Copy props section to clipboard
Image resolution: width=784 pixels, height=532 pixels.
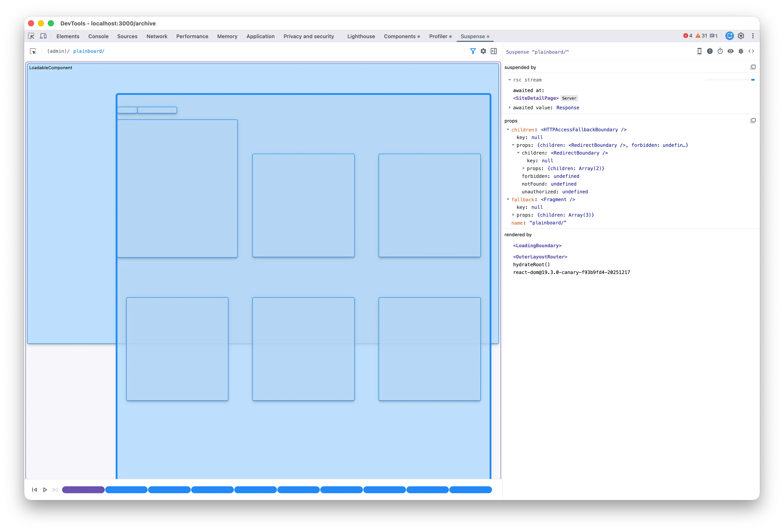click(x=753, y=121)
